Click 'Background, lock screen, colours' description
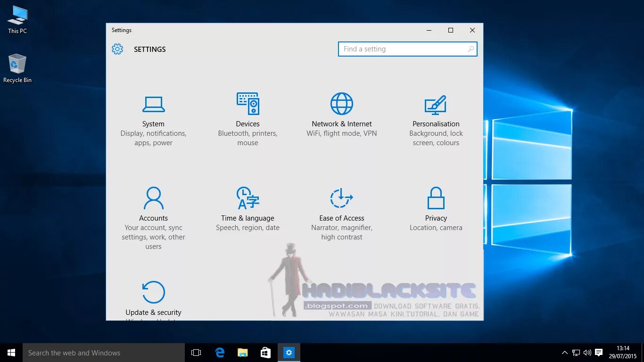Viewport: 644px width, 362px height. point(436,138)
